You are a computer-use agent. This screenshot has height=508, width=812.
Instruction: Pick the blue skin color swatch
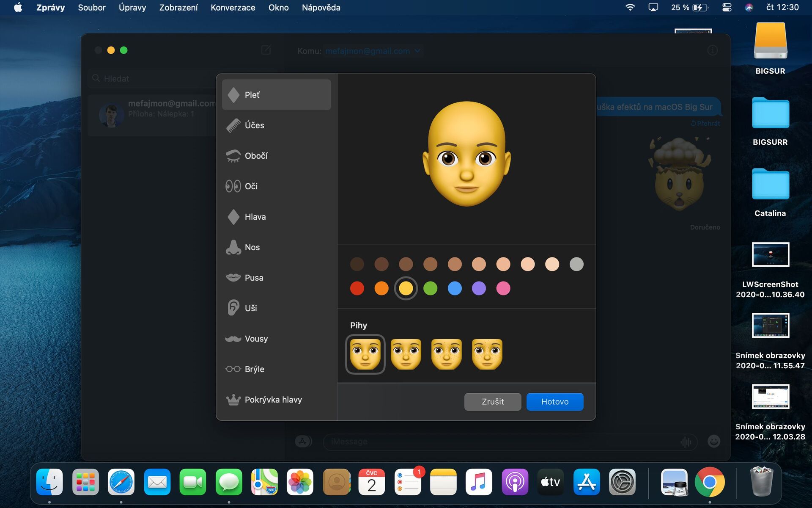click(x=455, y=289)
